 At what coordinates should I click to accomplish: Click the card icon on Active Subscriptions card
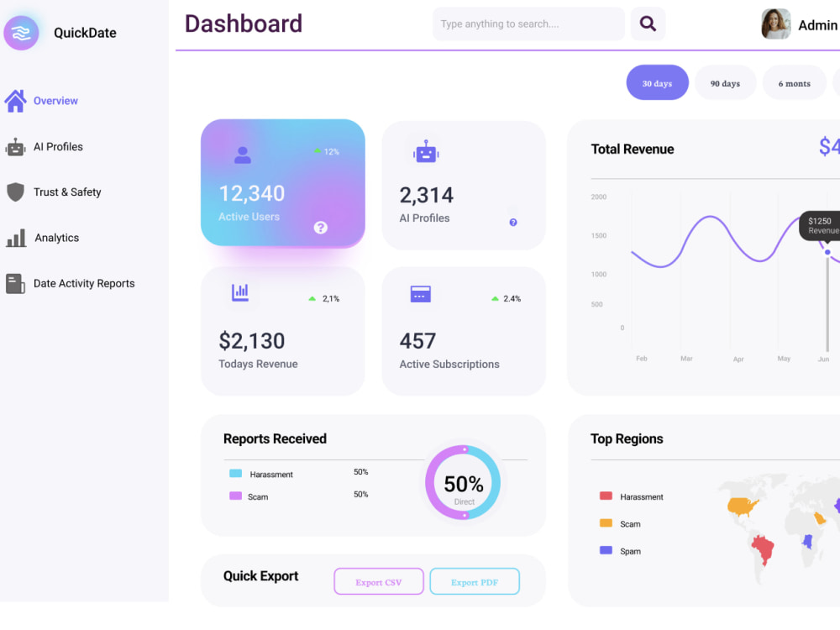[x=421, y=293]
